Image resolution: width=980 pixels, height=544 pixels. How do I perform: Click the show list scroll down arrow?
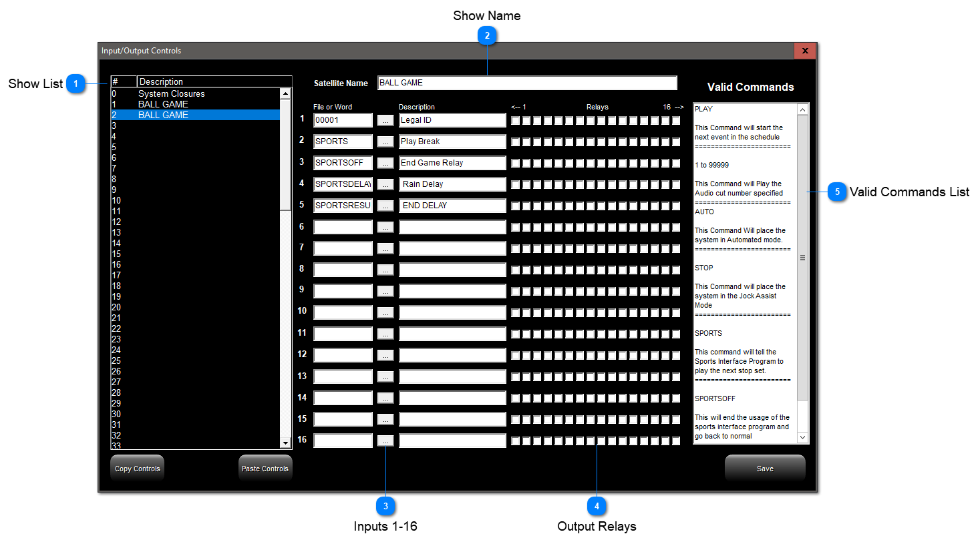pyautogui.click(x=285, y=443)
